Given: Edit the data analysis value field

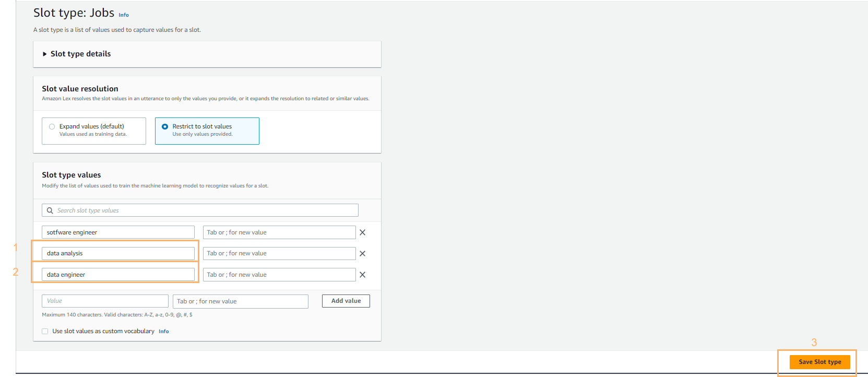Looking at the screenshot, I should pos(118,253).
